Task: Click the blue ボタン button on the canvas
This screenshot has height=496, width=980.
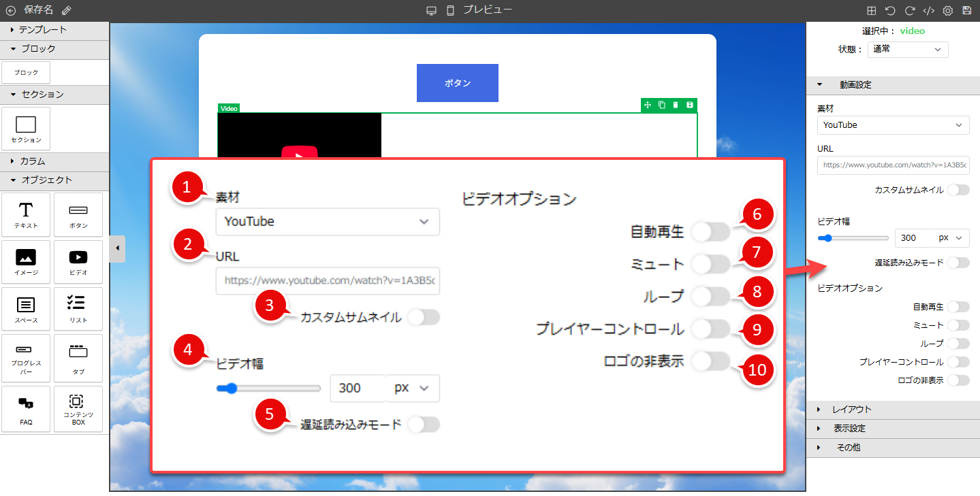Action: (457, 82)
